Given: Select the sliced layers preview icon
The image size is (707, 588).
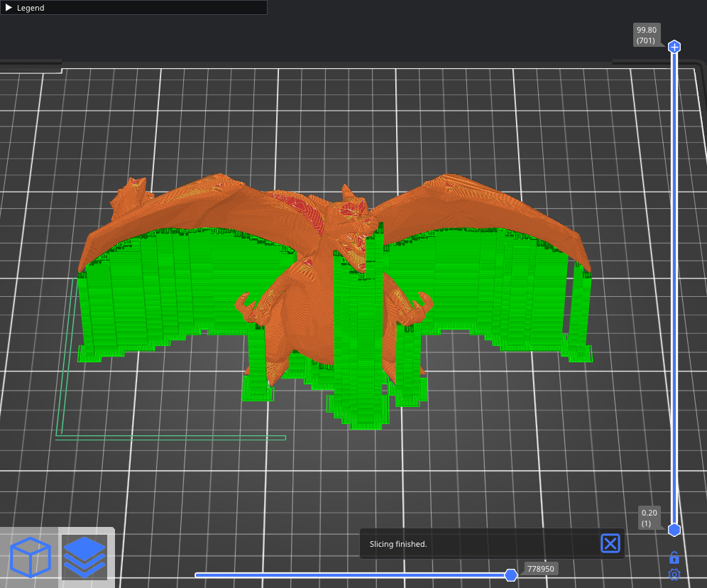Looking at the screenshot, I should 84,556.
